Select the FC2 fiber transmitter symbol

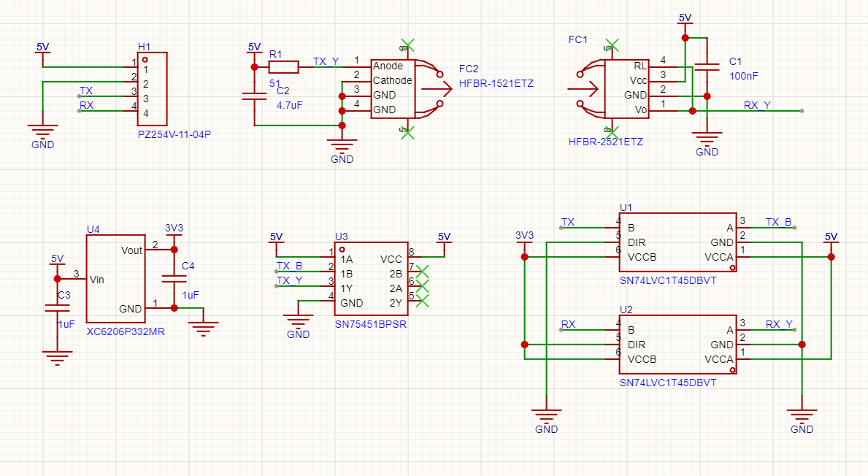[x=393, y=88]
